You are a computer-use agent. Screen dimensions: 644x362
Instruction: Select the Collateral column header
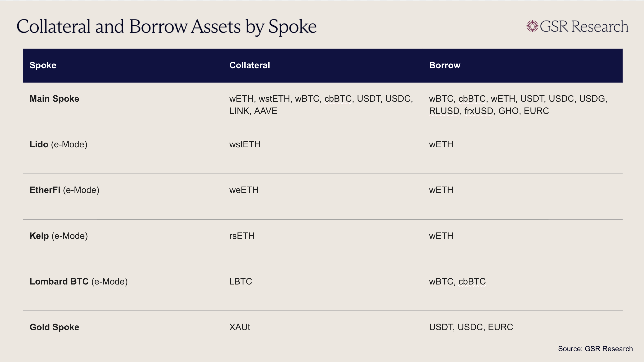(250, 65)
